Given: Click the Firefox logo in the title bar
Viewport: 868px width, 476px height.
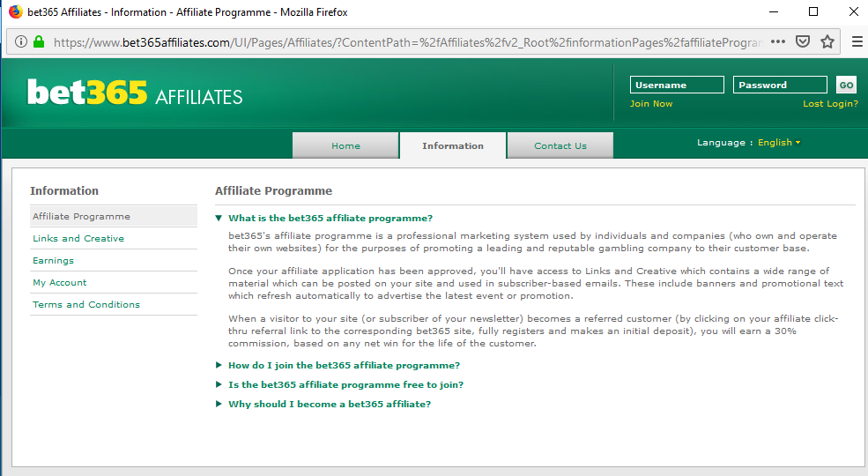Looking at the screenshot, I should [16, 11].
